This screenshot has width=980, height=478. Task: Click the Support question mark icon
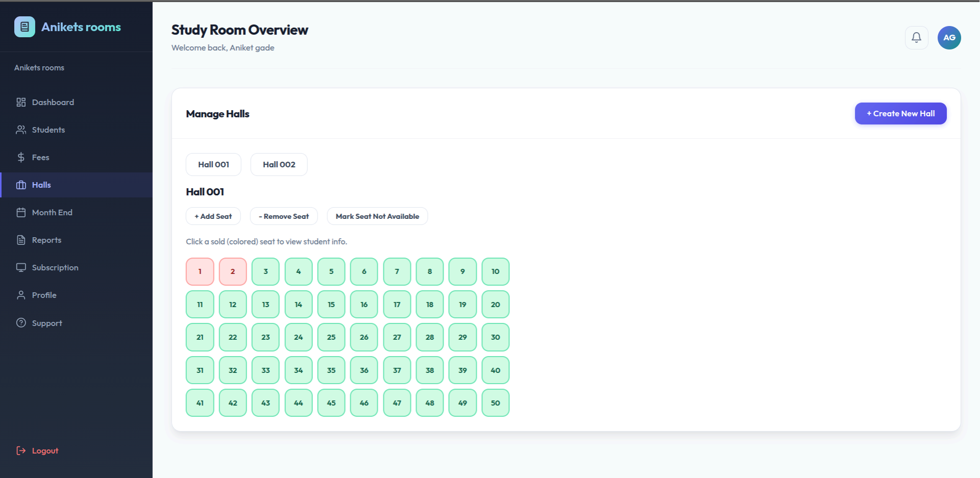[21, 323]
